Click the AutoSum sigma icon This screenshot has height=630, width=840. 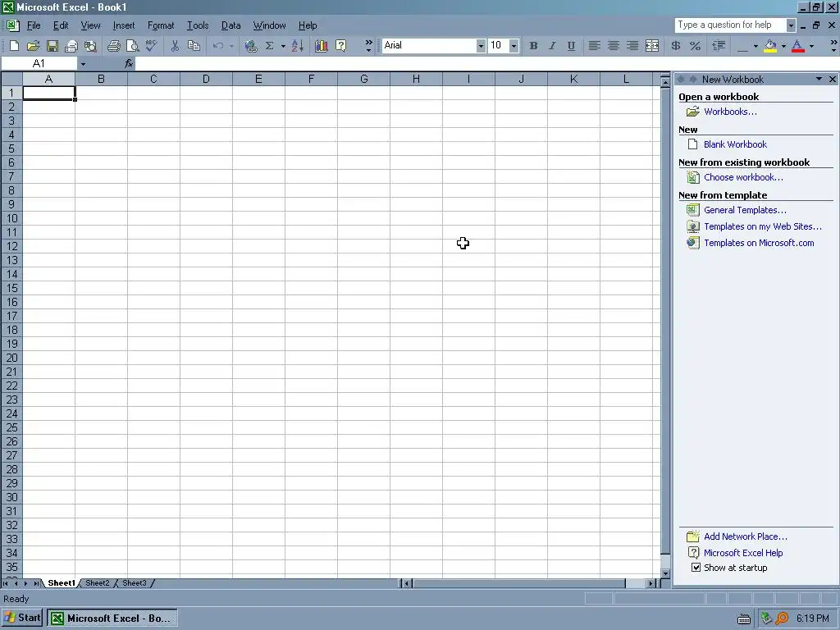pos(269,46)
